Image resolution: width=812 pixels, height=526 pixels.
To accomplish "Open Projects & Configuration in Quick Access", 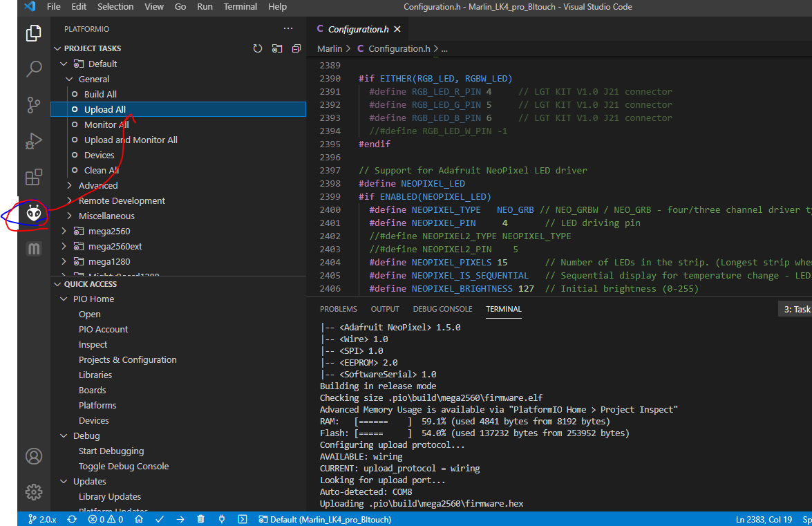I will pyautogui.click(x=127, y=360).
